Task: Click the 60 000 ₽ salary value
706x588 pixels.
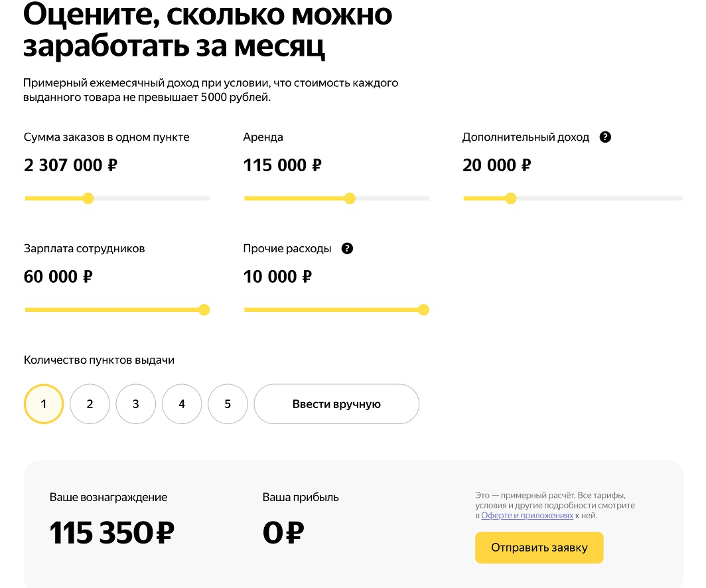Action: [x=58, y=276]
